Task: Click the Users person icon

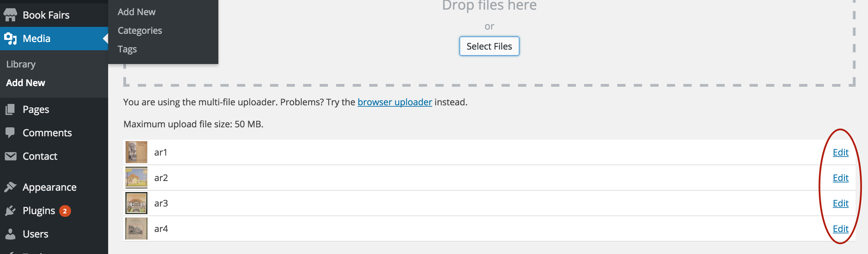Action: click(10, 234)
